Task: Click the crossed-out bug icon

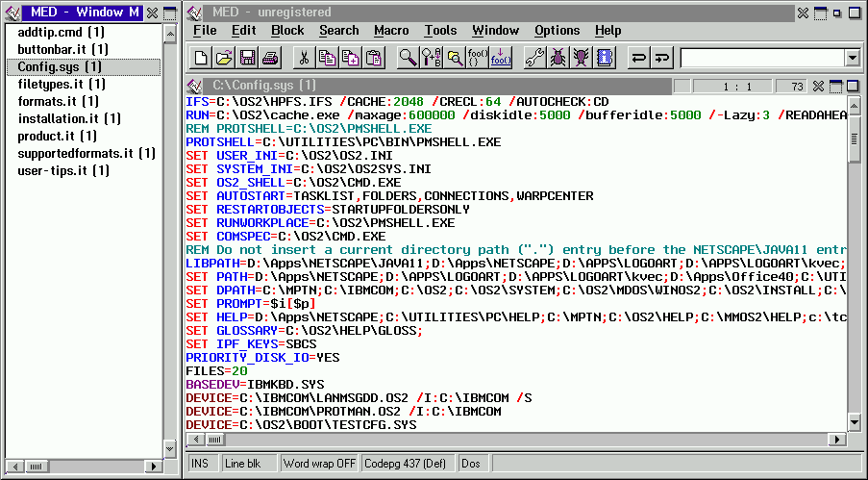Action: click(582, 58)
